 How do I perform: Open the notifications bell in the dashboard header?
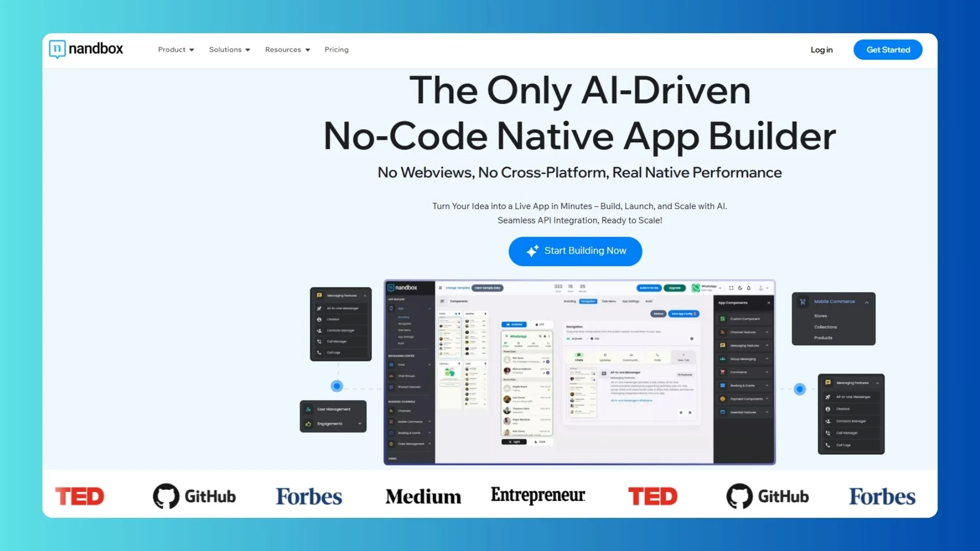point(748,288)
